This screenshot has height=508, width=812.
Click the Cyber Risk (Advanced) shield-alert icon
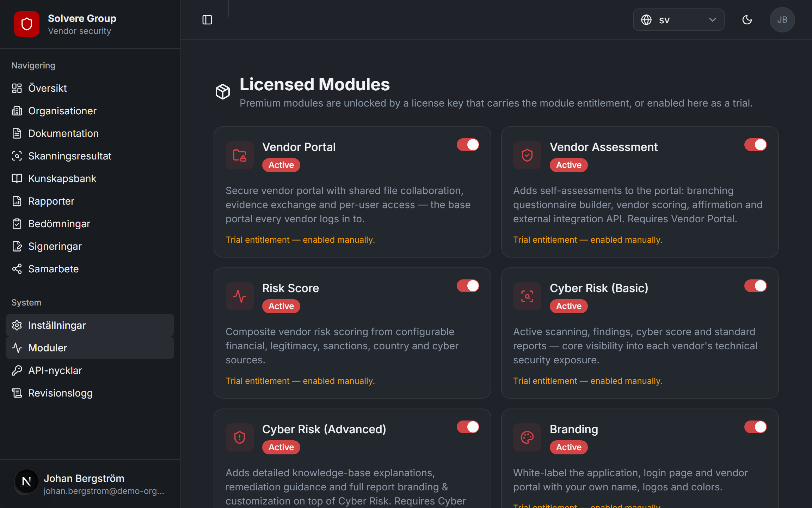point(240,437)
